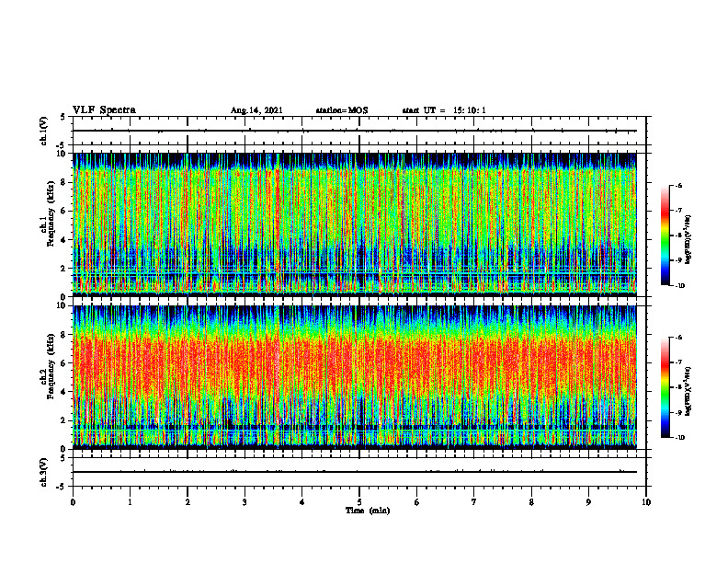This screenshot has height=563, width=728.
Task: Click the "6" tick label on time axis
Action: [x=416, y=502]
